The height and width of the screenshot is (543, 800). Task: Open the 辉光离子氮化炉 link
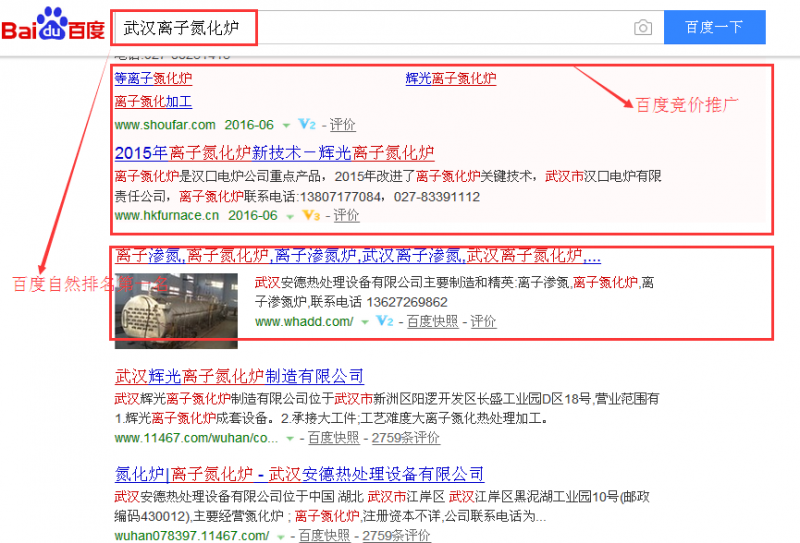(x=450, y=78)
